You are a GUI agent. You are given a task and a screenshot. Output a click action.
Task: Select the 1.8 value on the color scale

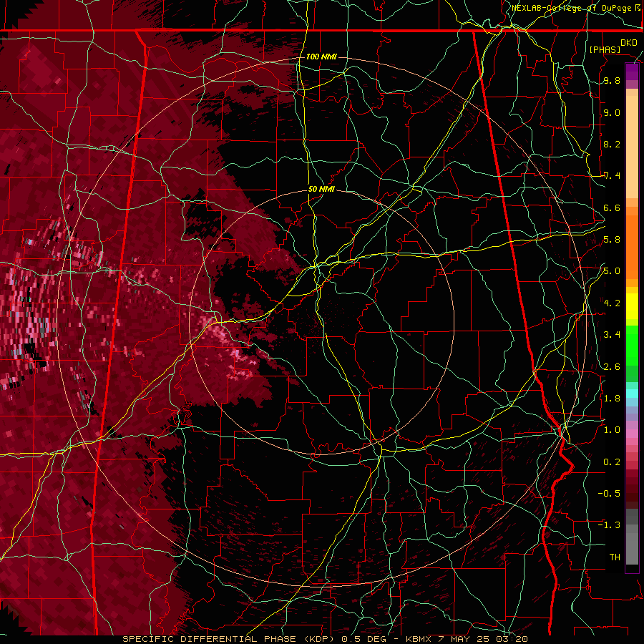(612, 399)
